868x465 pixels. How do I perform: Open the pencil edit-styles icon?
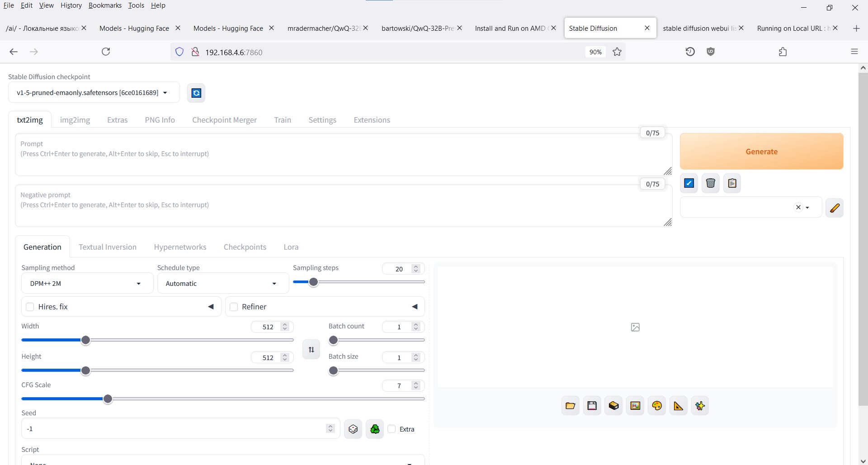click(835, 208)
